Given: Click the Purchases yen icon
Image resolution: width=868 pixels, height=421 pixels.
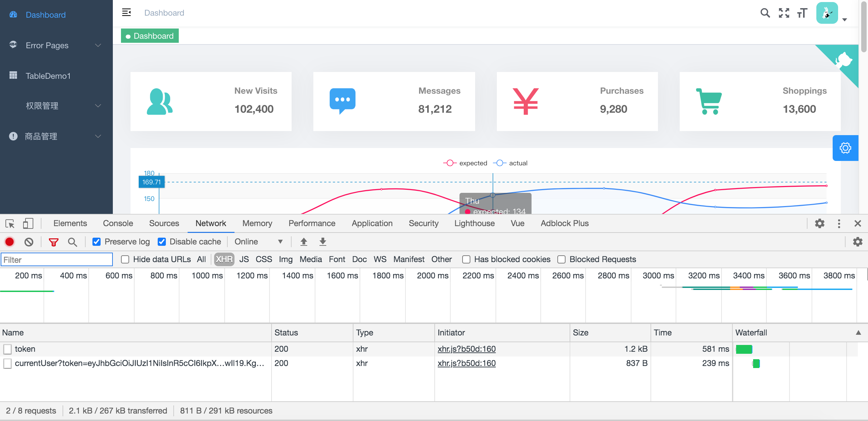Looking at the screenshot, I should (x=525, y=102).
